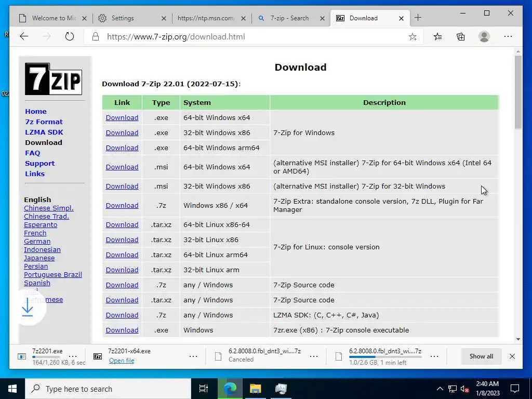Download the .exe for 64-bit Windows arm64
Image resolution: width=532 pixels, height=399 pixels.
point(122,148)
